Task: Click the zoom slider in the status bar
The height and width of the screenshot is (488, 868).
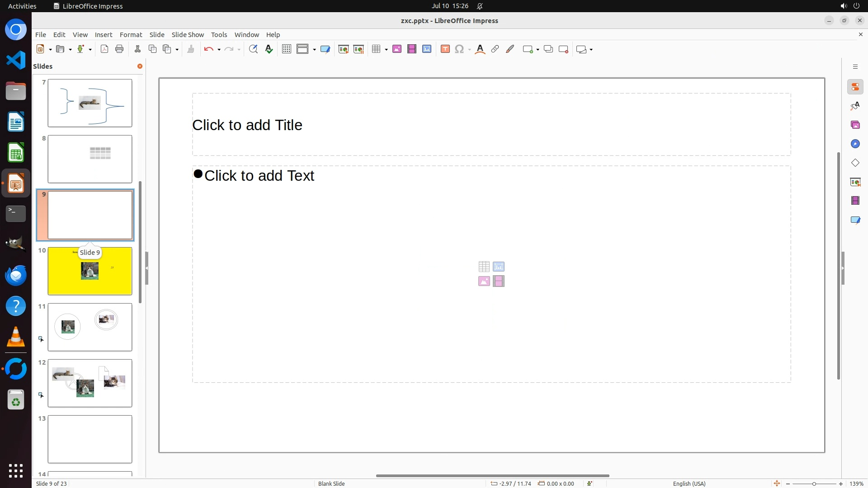Action: pyautogui.click(x=814, y=483)
